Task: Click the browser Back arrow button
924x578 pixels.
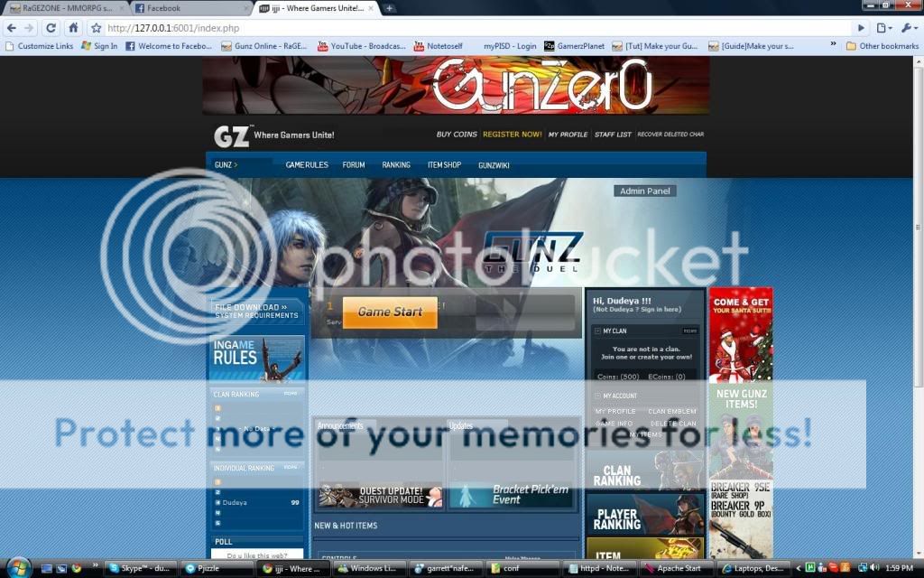Action: coord(12,28)
